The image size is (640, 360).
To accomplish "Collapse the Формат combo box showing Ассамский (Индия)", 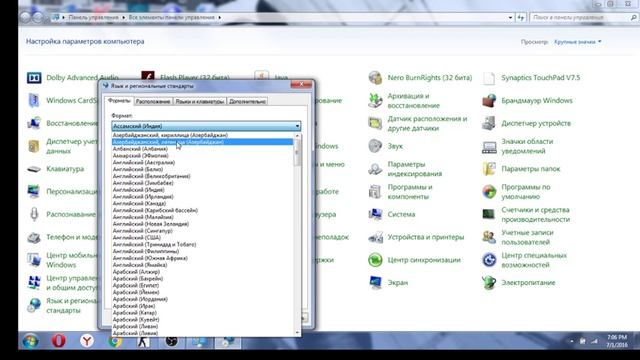I will 206,126.
